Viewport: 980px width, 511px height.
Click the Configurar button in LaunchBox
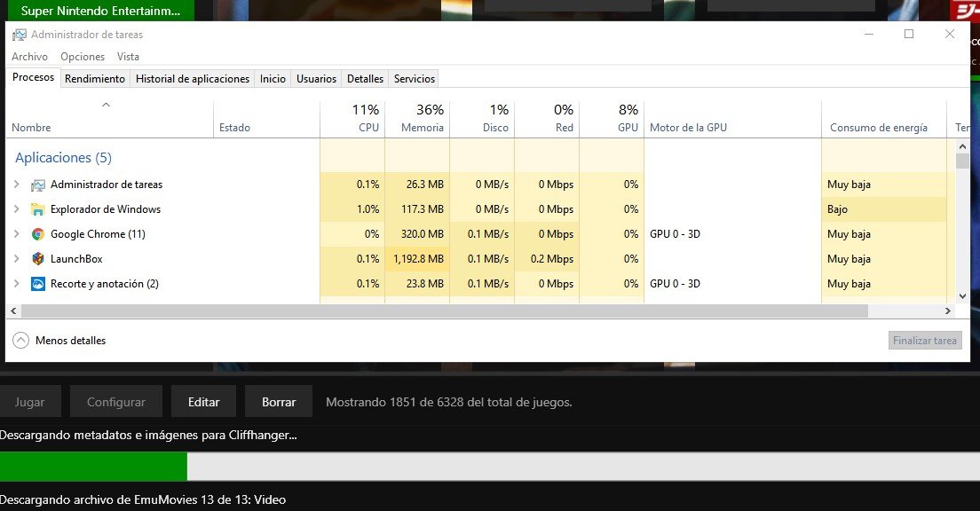(x=116, y=402)
